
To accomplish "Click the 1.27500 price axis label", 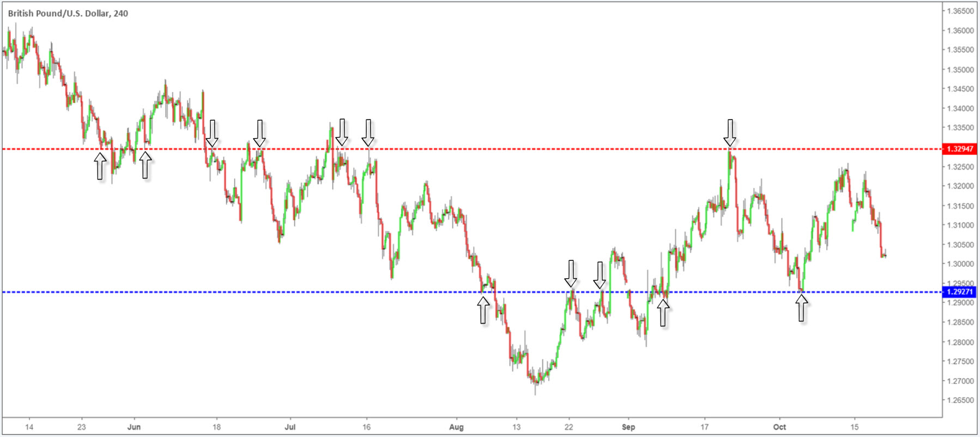I will (960, 362).
